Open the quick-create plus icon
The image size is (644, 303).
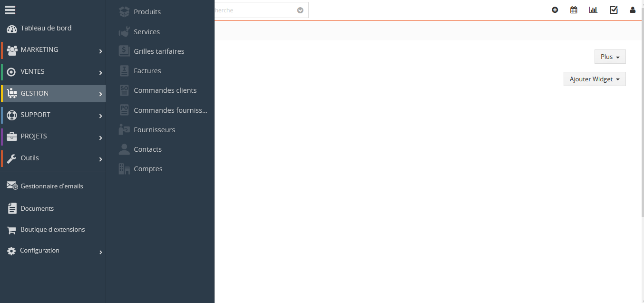tap(555, 10)
